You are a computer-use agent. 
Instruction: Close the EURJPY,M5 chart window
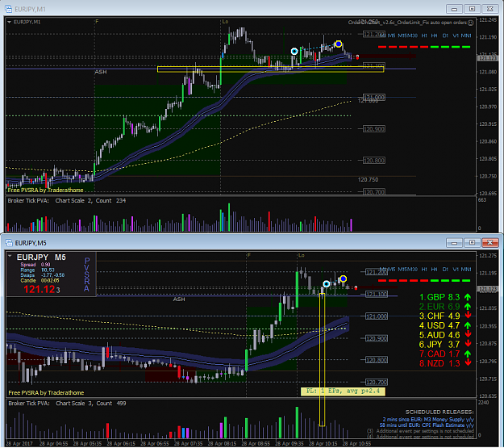coord(489,243)
